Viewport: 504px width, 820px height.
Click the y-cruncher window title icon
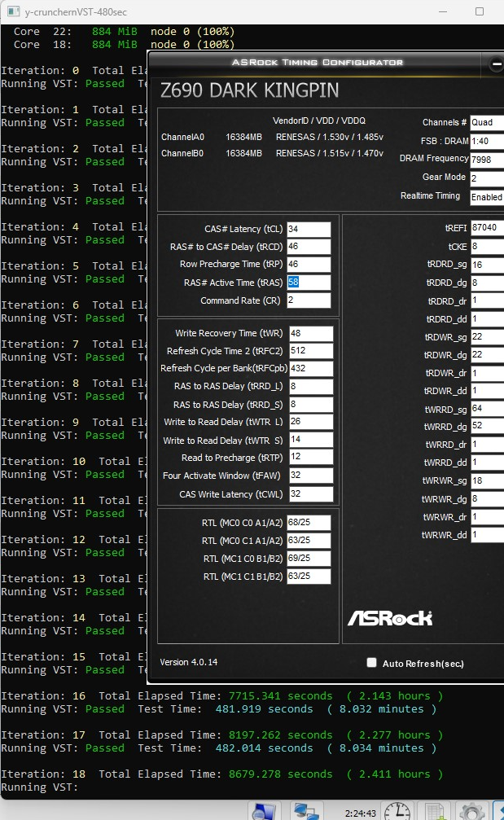coord(14,11)
